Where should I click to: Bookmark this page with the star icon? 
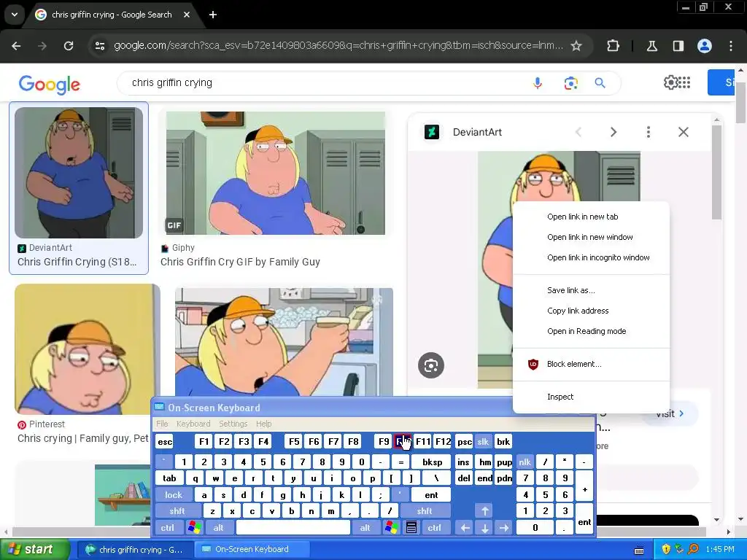pos(576,46)
